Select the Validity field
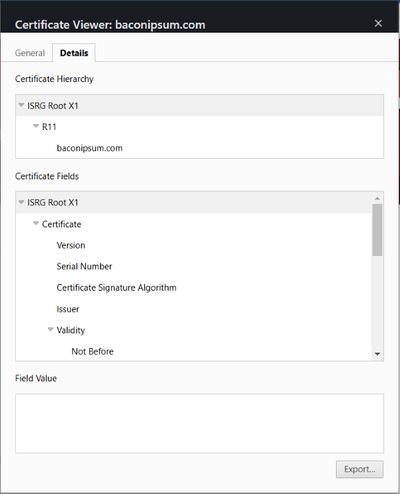The height and width of the screenshot is (494, 400). point(194,330)
